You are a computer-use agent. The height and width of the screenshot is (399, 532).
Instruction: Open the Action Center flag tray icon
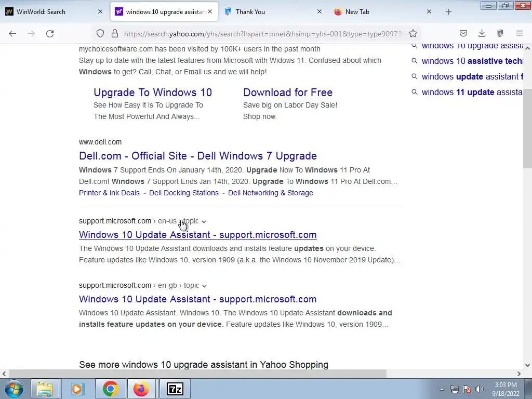pos(467,389)
